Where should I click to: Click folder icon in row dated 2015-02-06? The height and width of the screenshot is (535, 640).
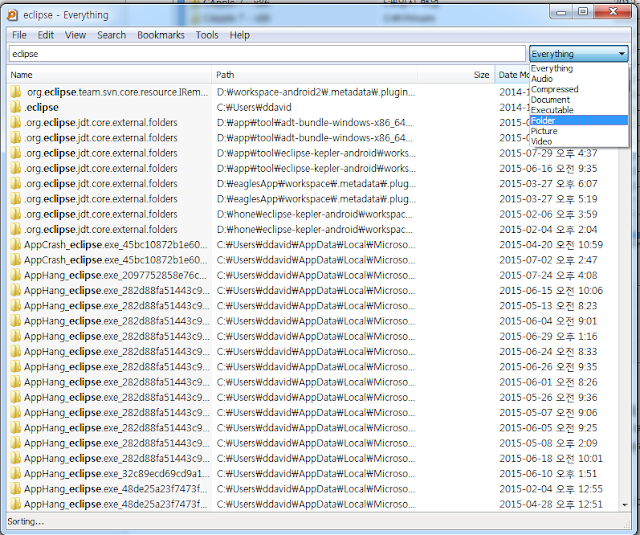pyautogui.click(x=16, y=214)
